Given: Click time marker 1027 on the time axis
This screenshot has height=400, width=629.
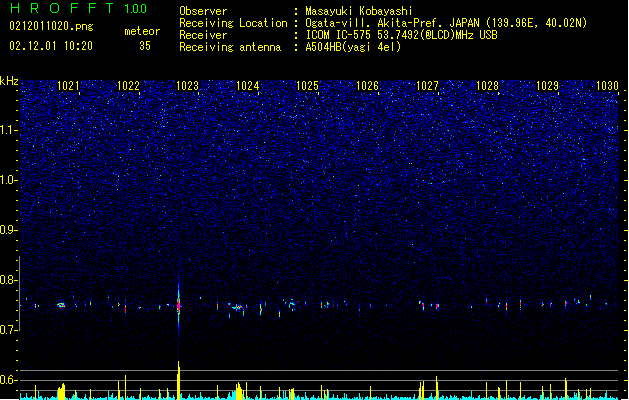Looking at the screenshot, I should [427, 86].
